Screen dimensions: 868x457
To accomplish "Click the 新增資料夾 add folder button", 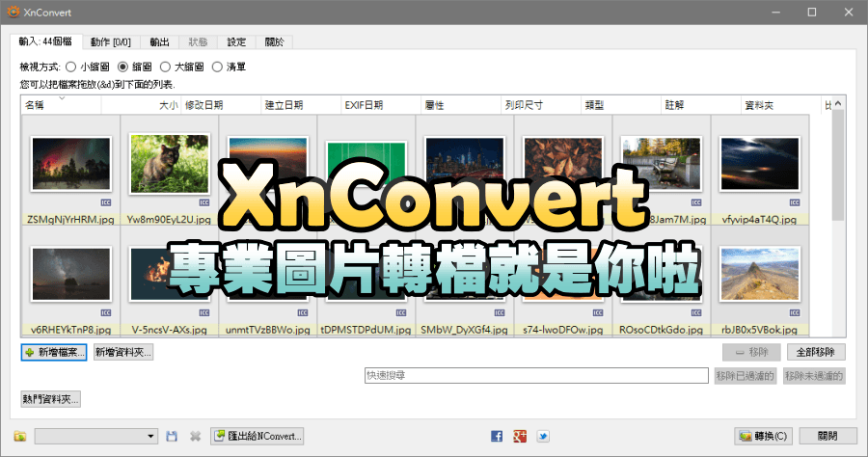I will point(122,353).
